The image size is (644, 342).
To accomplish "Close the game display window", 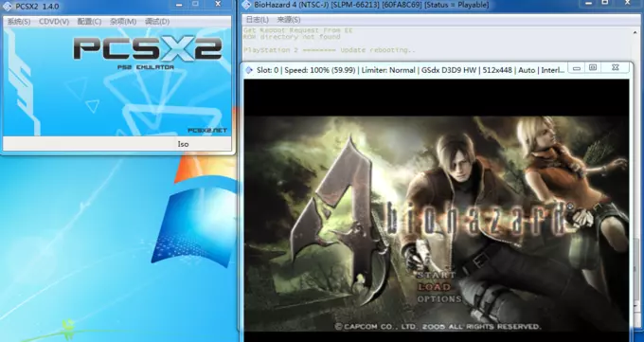I will 615,68.
